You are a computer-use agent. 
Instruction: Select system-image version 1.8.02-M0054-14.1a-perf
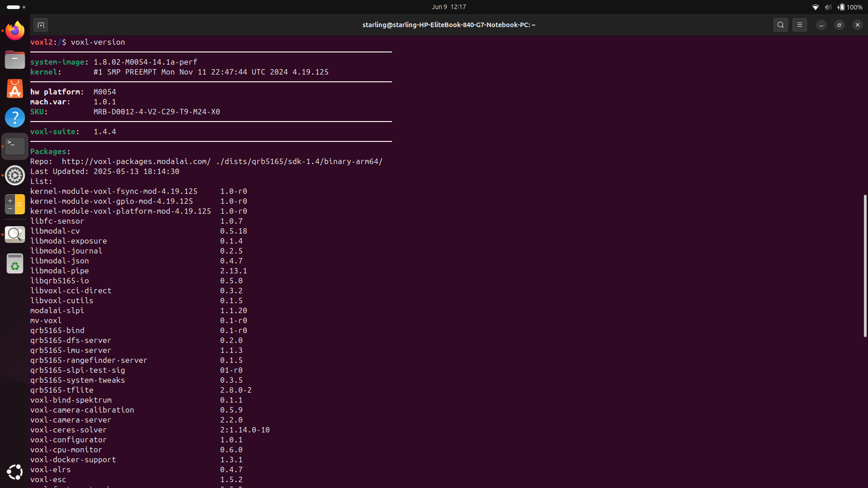[x=146, y=62]
